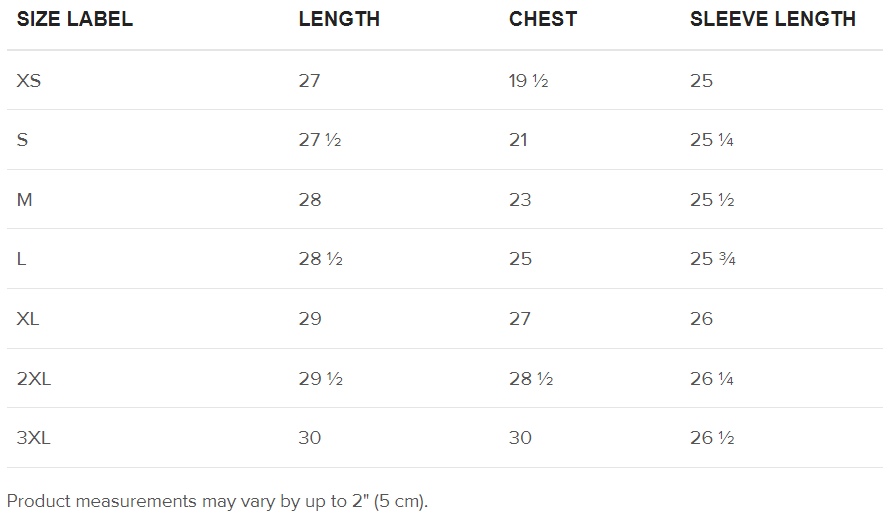Select the 3XL size row label
Screen dimensions: 883x518
[33, 438]
